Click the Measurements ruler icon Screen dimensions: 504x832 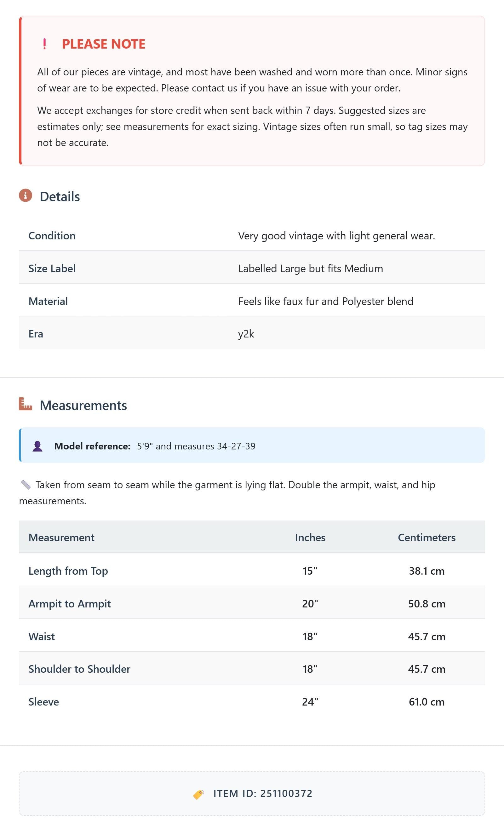coord(26,404)
